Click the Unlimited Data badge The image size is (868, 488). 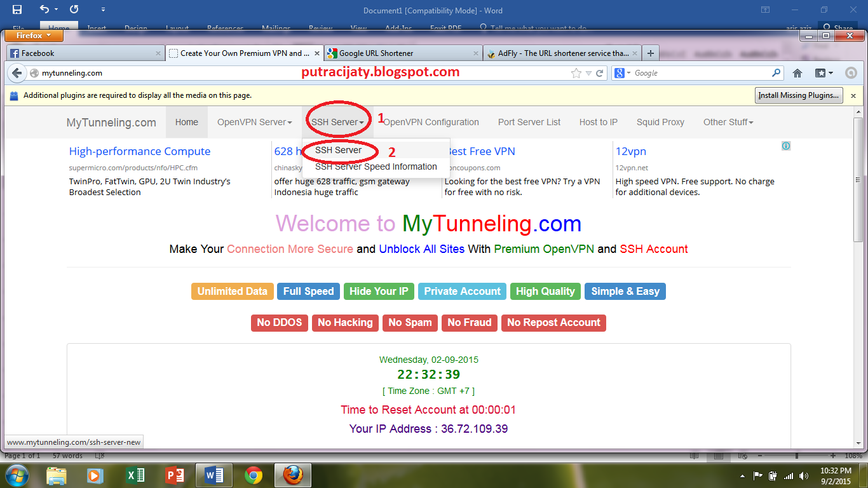click(233, 291)
